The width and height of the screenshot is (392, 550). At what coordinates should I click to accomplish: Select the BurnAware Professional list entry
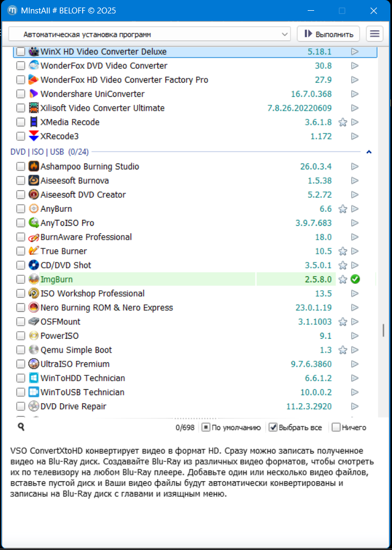pyautogui.click(x=86, y=237)
